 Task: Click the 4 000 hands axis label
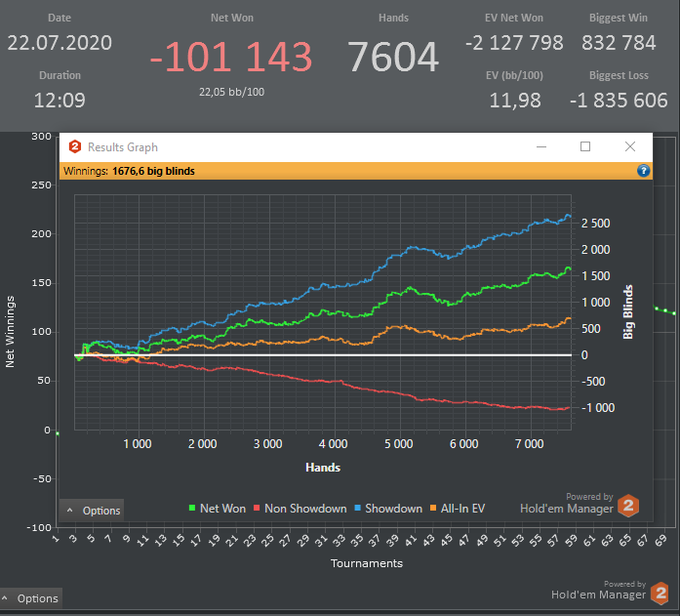[333, 444]
